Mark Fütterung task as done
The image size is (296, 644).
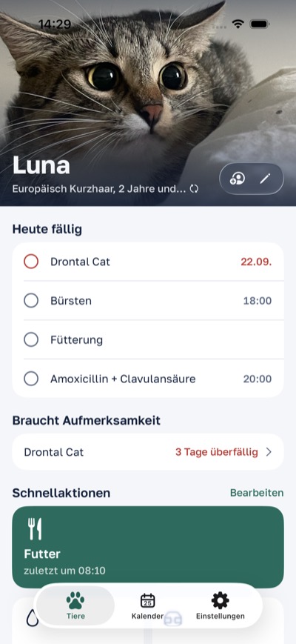pyautogui.click(x=31, y=339)
